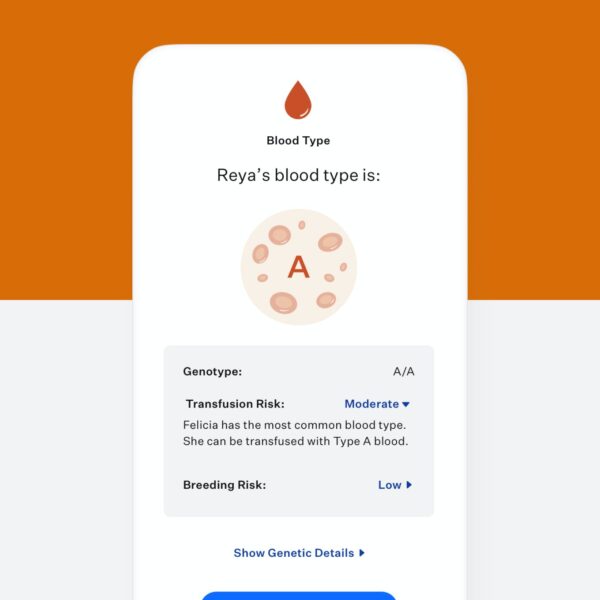Click the arrow after Show Genetic Details

(x=362, y=553)
